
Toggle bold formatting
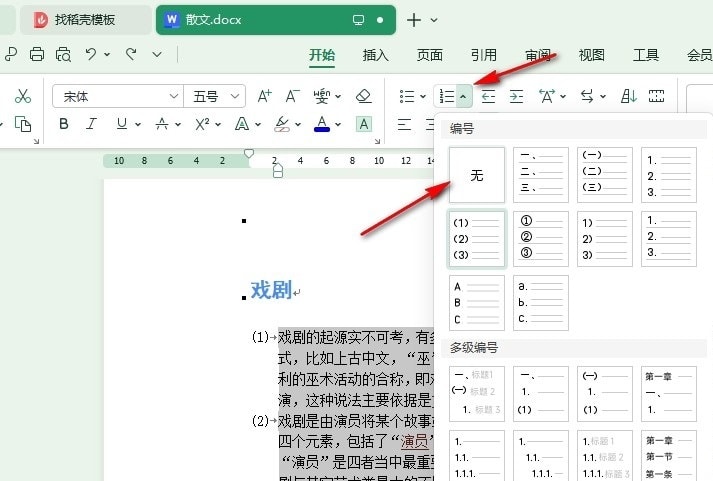pos(64,124)
